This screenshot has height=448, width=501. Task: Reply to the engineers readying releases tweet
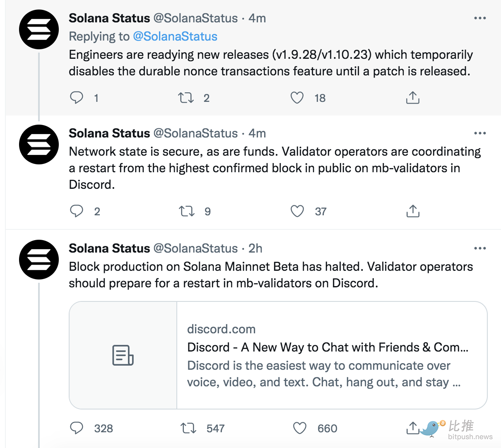(77, 98)
